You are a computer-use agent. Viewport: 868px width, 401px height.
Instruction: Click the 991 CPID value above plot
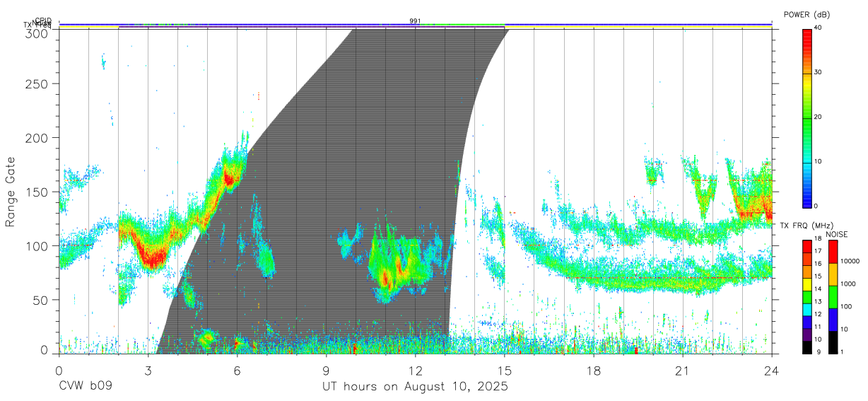[x=415, y=21]
